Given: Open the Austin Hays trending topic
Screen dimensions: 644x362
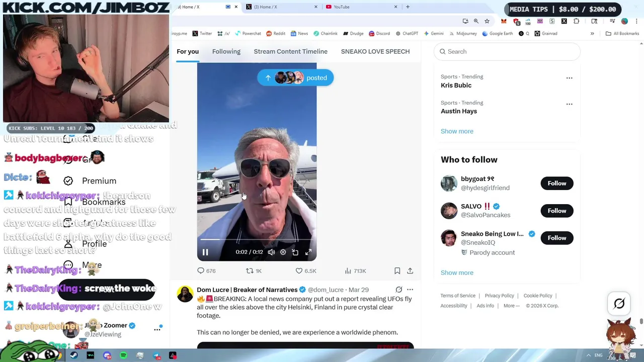Looking at the screenshot, I should coord(459,111).
